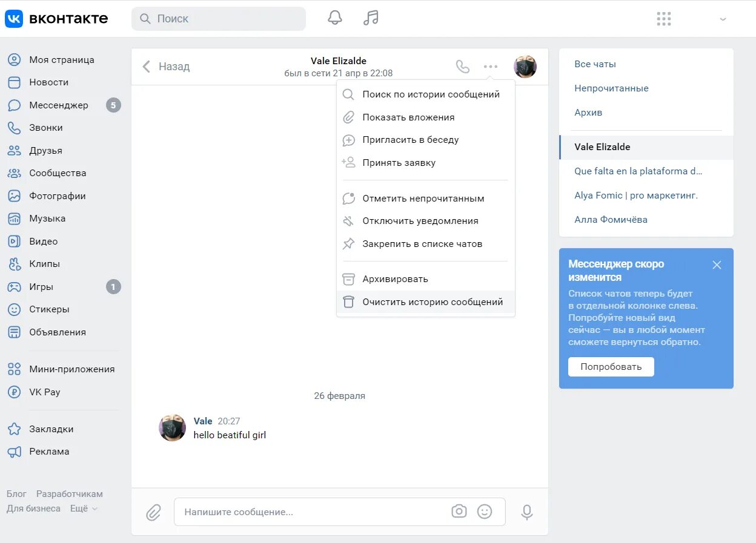
Task: Click the Фотографии icon in sidebar
Action: 14,196
